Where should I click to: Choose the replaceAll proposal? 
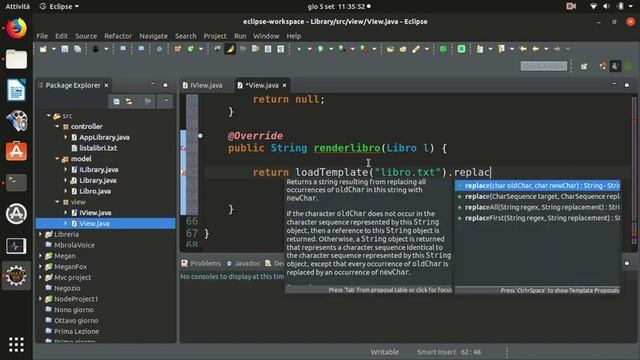pos(538,207)
